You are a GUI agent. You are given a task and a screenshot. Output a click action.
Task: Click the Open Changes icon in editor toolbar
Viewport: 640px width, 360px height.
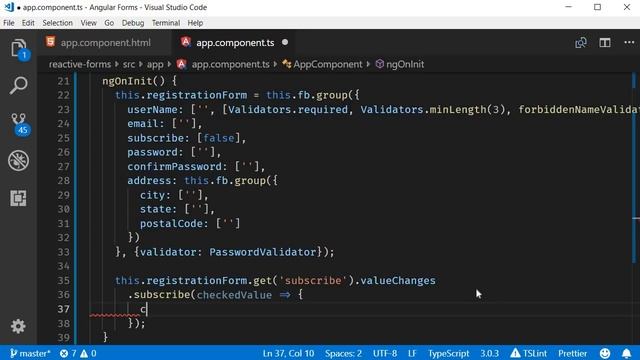click(581, 42)
